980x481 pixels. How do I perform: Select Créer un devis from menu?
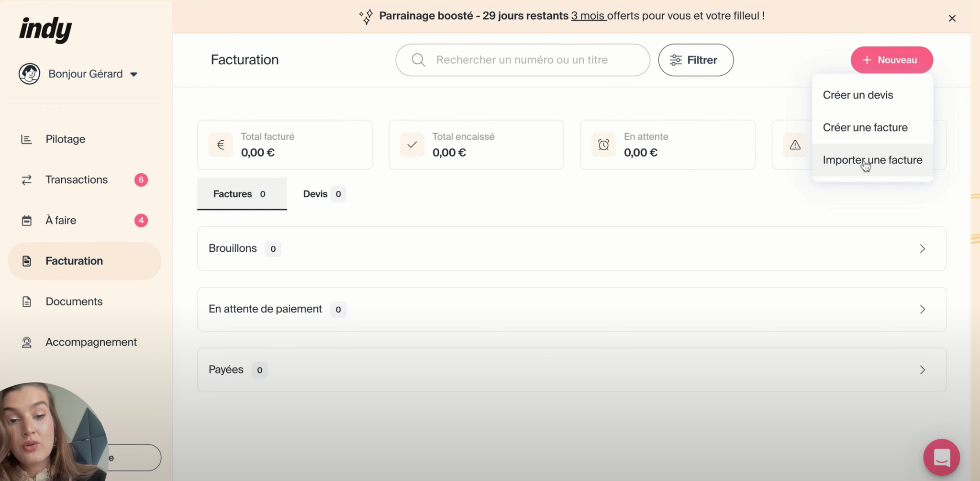click(857, 95)
